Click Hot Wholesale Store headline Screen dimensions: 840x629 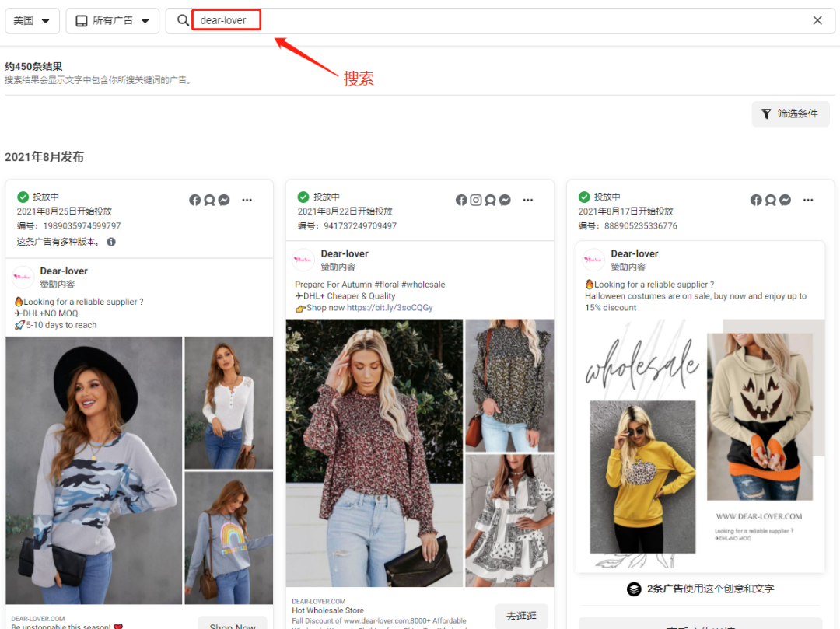coord(328,610)
